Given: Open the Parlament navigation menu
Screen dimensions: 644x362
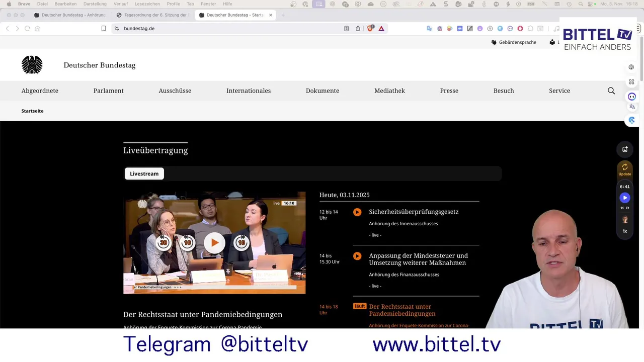Looking at the screenshot, I should click(x=108, y=90).
